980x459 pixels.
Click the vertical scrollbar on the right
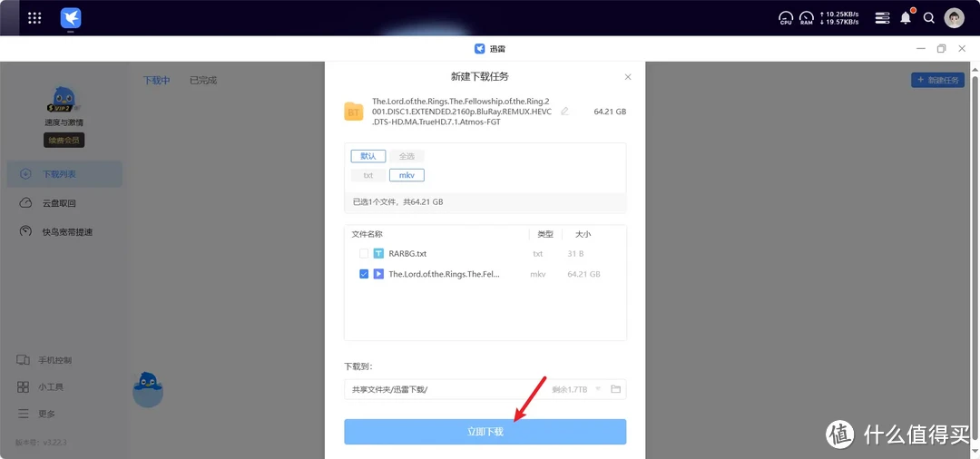[975, 257]
